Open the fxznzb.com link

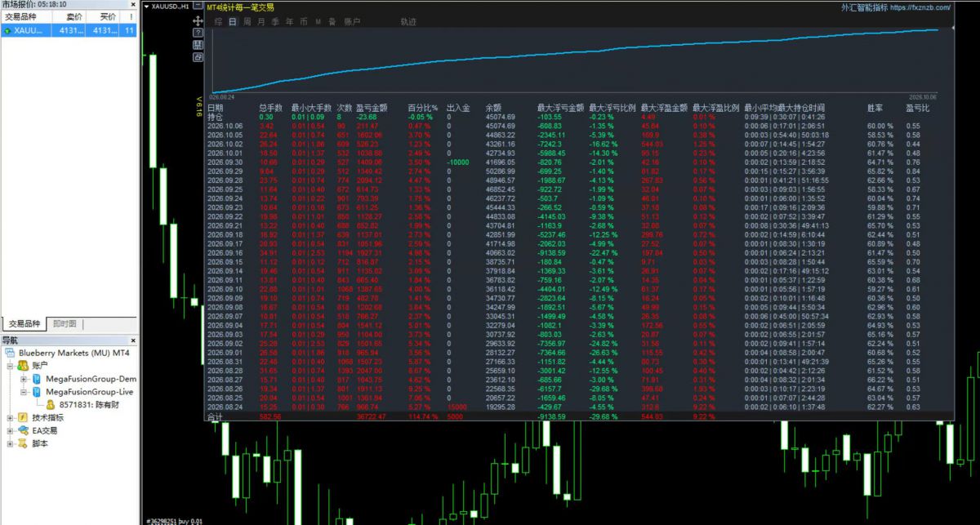click(919, 7)
